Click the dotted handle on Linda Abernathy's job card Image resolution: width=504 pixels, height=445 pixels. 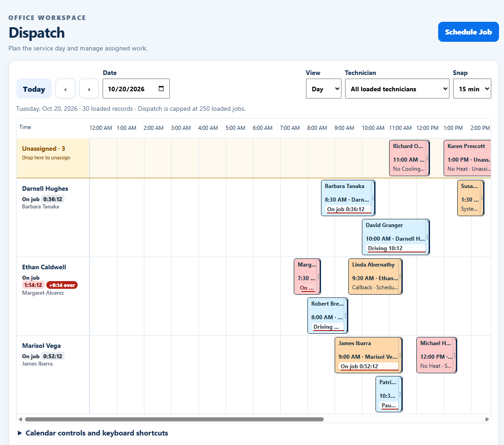point(400,277)
